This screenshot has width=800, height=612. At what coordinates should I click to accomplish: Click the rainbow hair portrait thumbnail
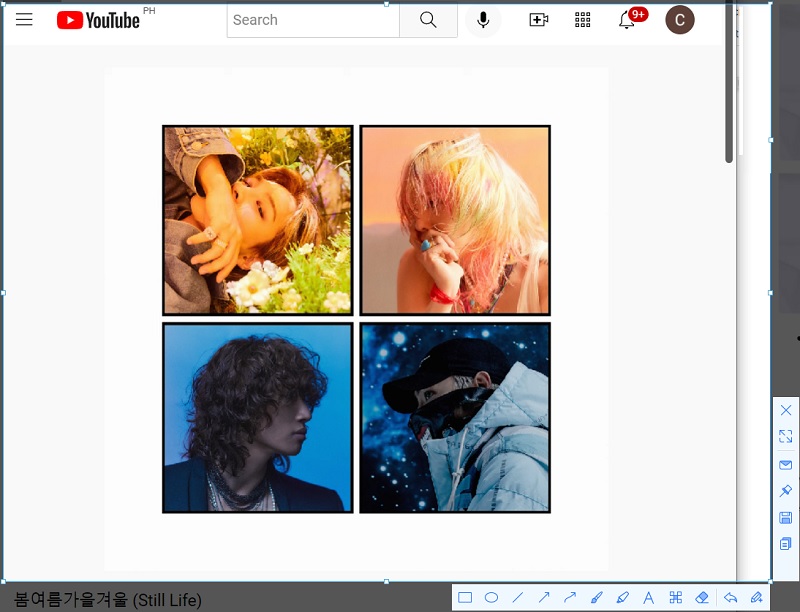coord(455,220)
